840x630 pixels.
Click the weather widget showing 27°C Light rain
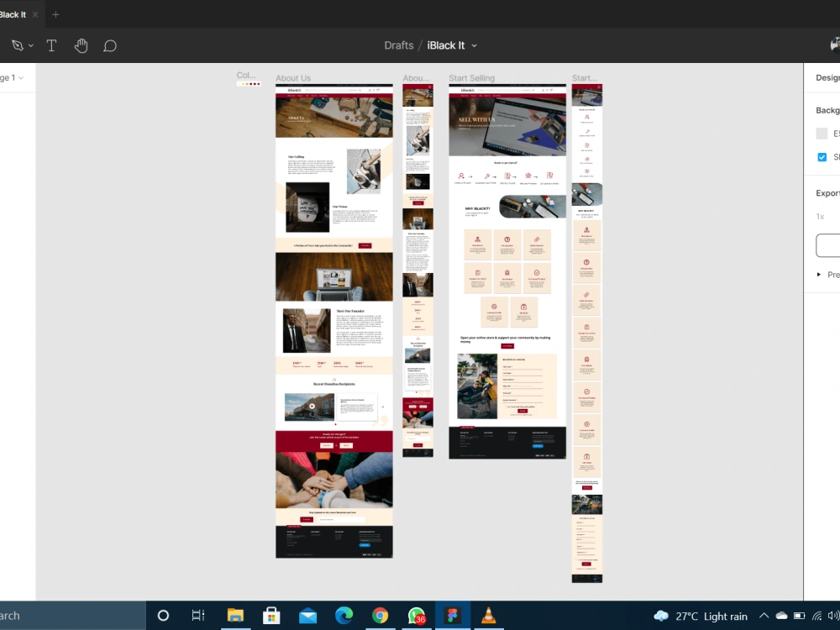click(x=701, y=616)
